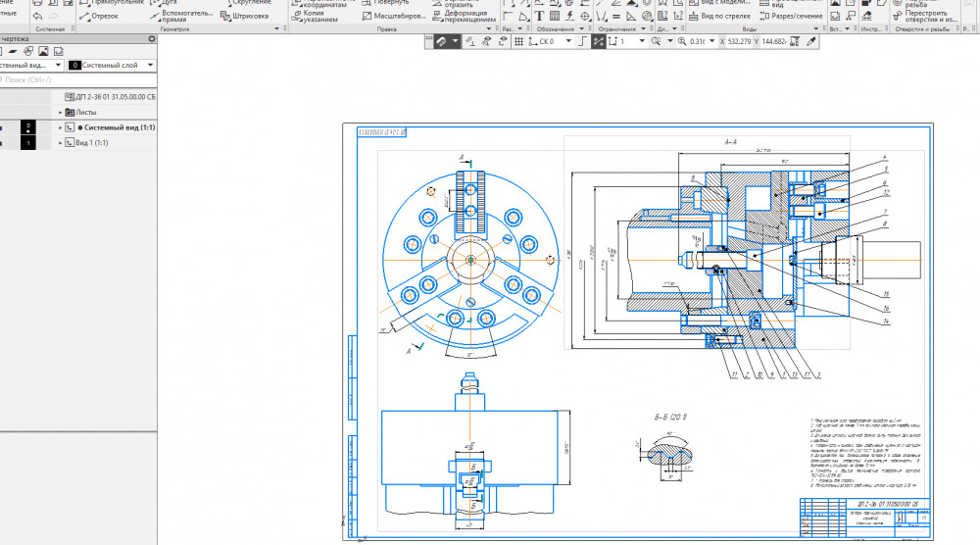The height and width of the screenshot is (545, 980).
Task: Expand the Листы tree node
Action: point(61,113)
